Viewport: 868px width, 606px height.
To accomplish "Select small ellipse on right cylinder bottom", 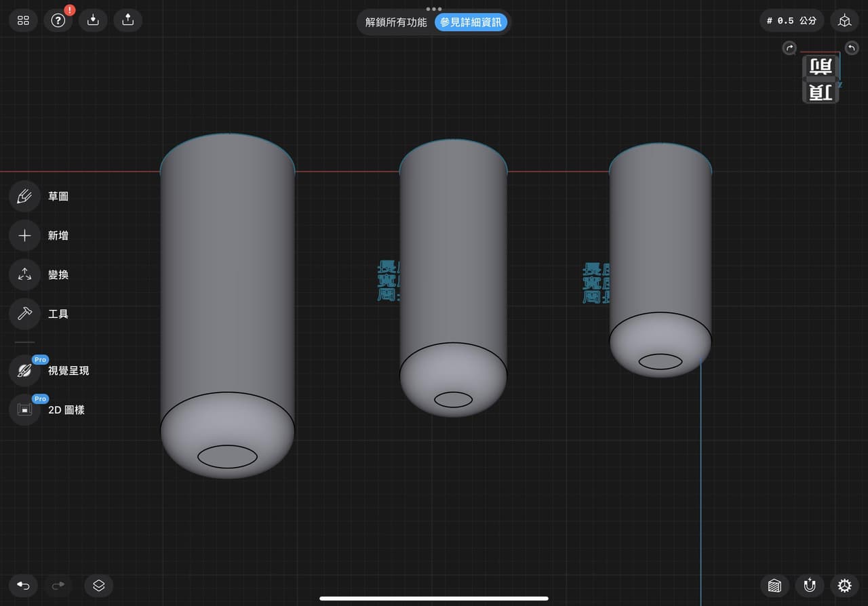I will (660, 362).
